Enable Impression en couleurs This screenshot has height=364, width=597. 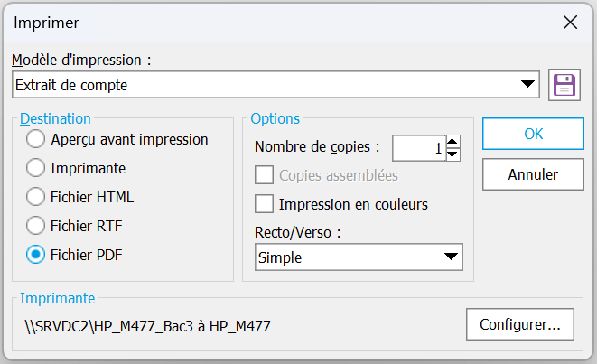(x=265, y=204)
